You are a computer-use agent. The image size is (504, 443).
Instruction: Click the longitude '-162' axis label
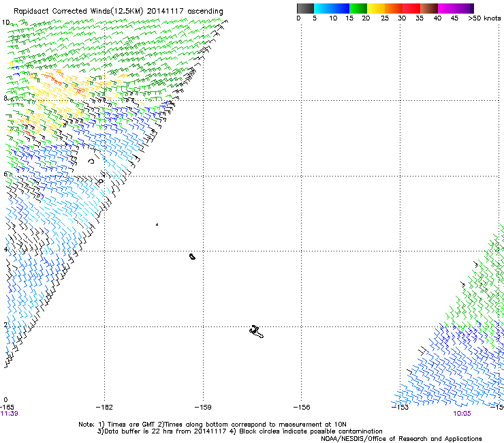pyautogui.click(x=104, y=408)
